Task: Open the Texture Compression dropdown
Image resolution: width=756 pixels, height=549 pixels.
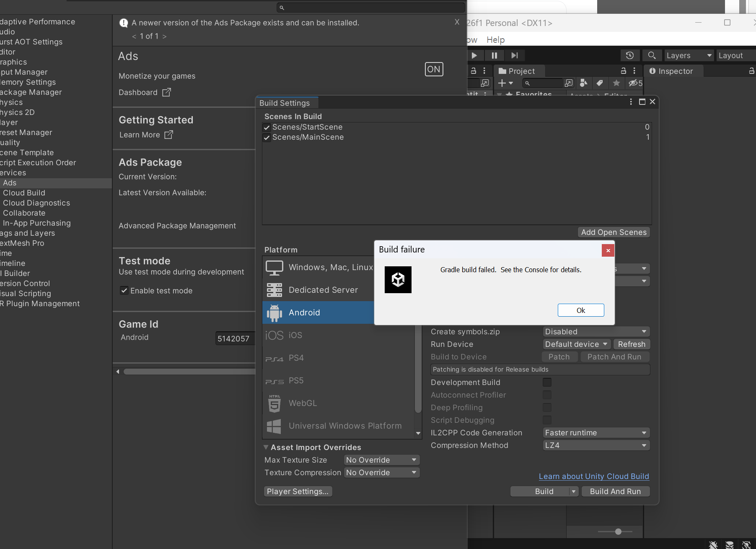Action: (x=382, y=473)
